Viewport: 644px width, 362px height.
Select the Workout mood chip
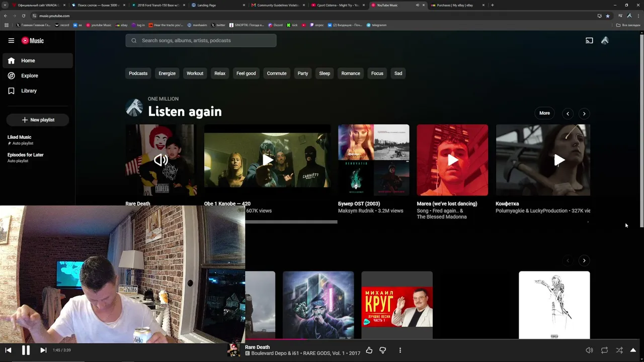point(195,73)
